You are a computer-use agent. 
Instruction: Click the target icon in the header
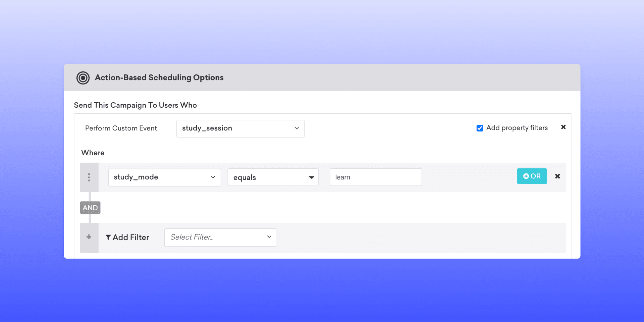point(83,78)
